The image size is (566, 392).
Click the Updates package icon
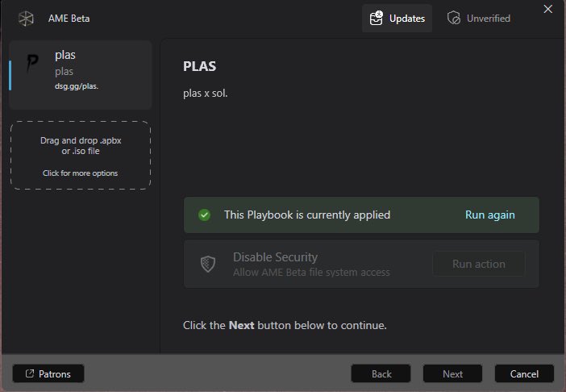pyautogui.click(x=377, y=18)
